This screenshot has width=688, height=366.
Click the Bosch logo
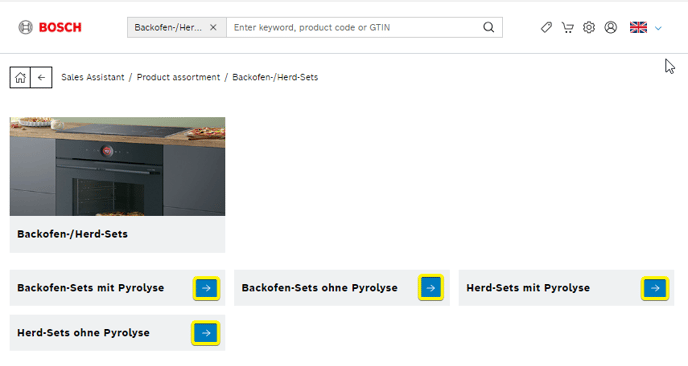[x=50, y=27]
